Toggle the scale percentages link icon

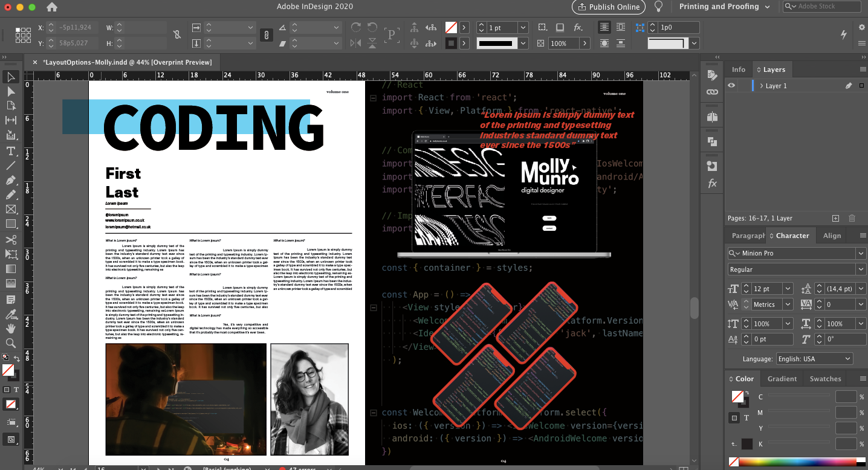[x=265, y=35]
